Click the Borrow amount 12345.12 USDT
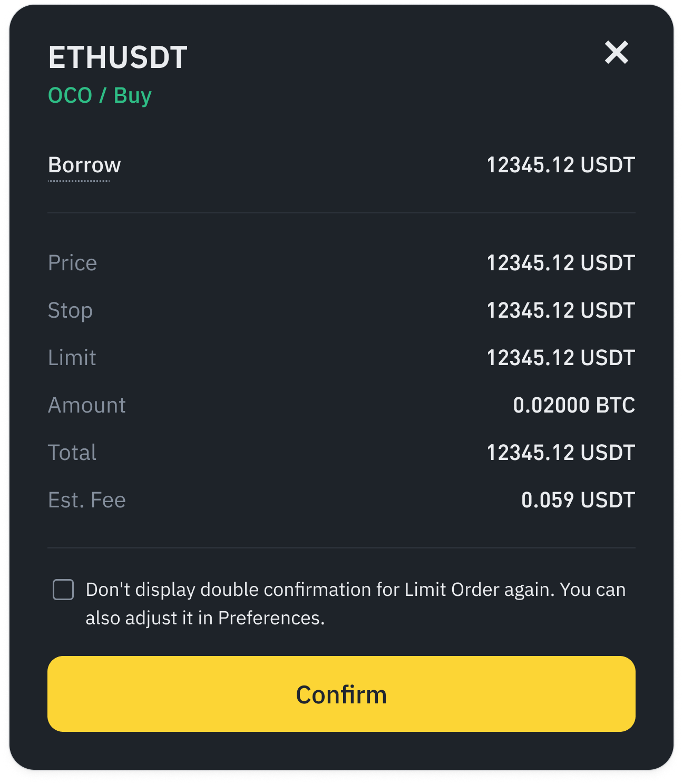 [x=560, y=165]
